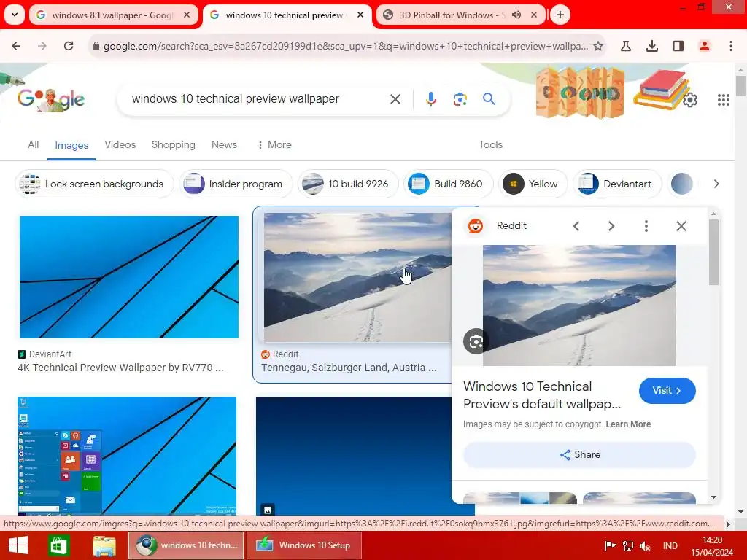Search by image with Lens icon
Image resolution: width=747 pixels, height=560 pixels.
pos(460,99)
